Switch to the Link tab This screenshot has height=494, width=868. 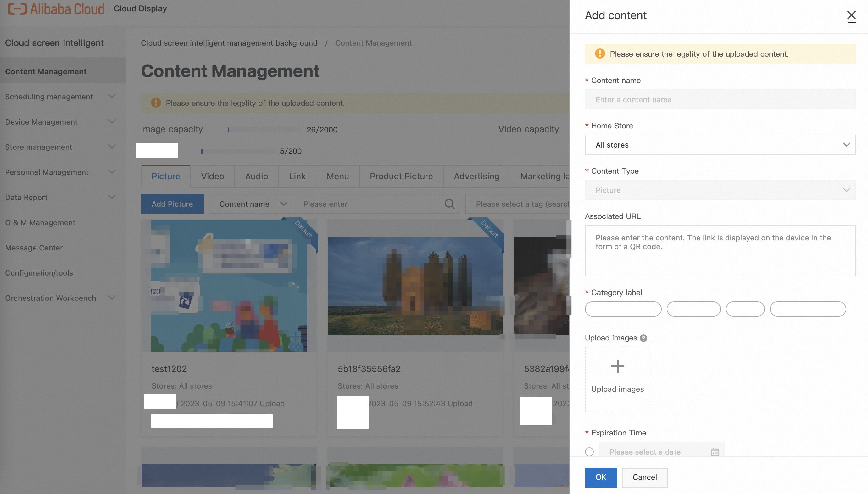[298, 177]
